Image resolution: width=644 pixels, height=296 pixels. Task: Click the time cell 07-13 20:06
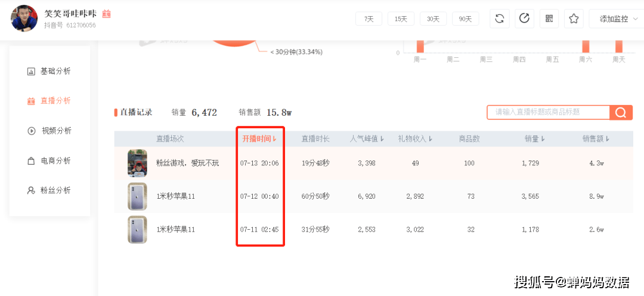pyautogui.click(x=259, y=163)
